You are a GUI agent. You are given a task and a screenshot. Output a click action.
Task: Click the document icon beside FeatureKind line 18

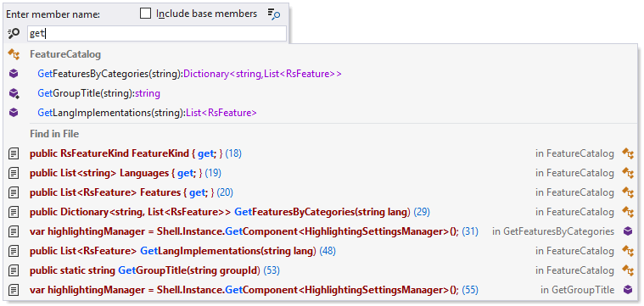point(14,153)
